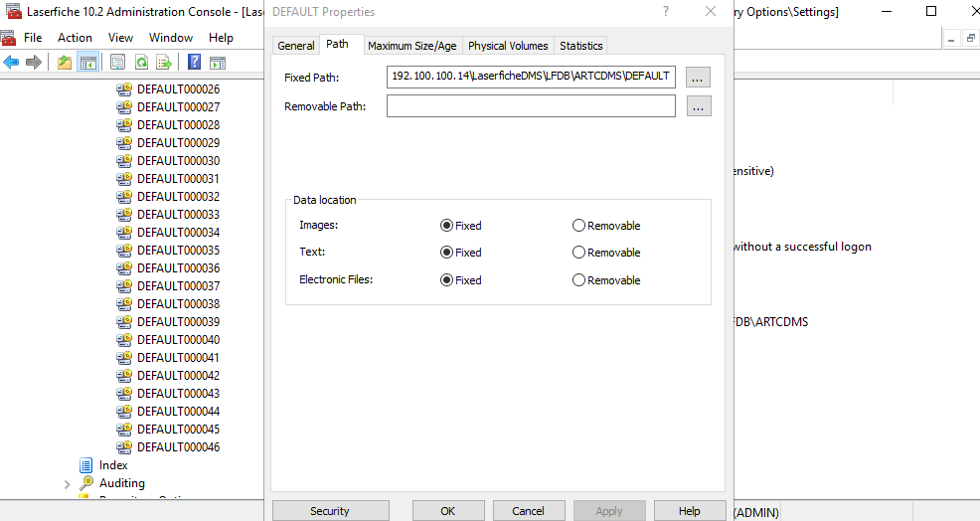
Task: Click volume icon of DEFAULT000026
Action: [124, 88]
